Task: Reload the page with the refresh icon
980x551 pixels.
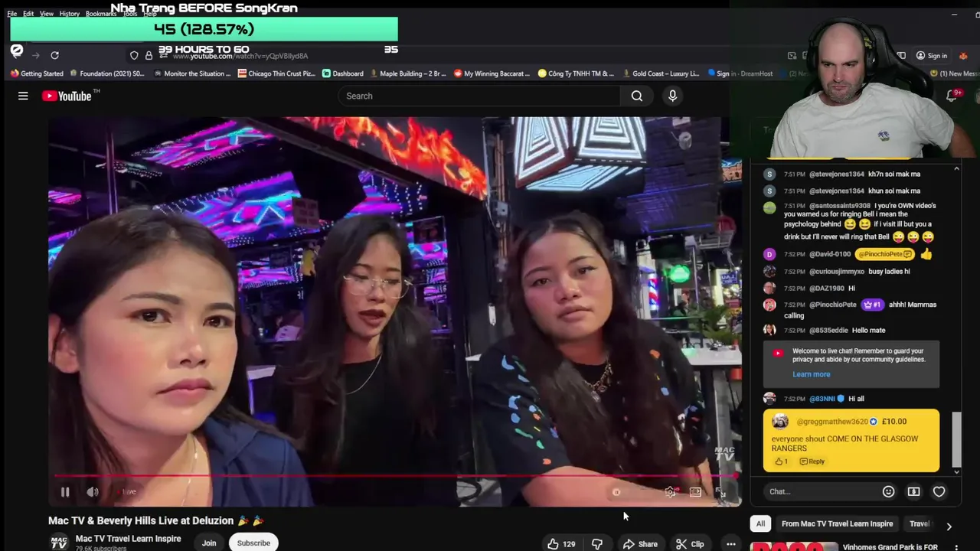Action: [x=54, y=55]
